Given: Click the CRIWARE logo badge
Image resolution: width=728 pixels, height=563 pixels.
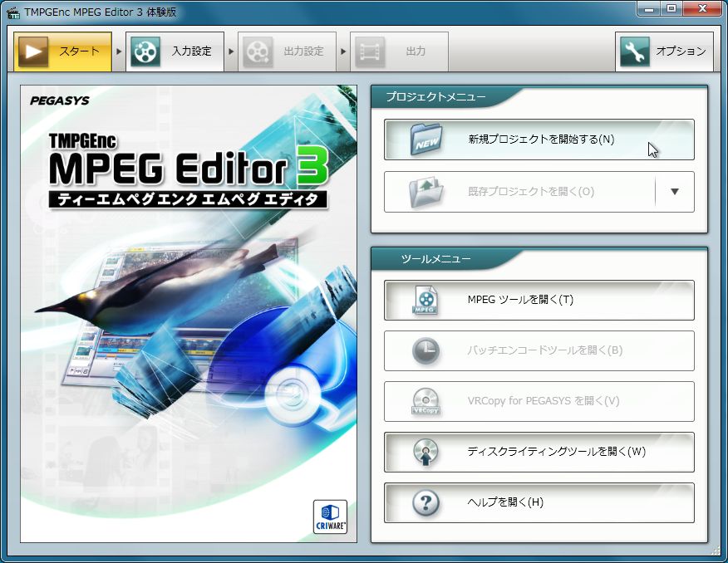Looking at the screenshot, I should click(x=330, y=516).
